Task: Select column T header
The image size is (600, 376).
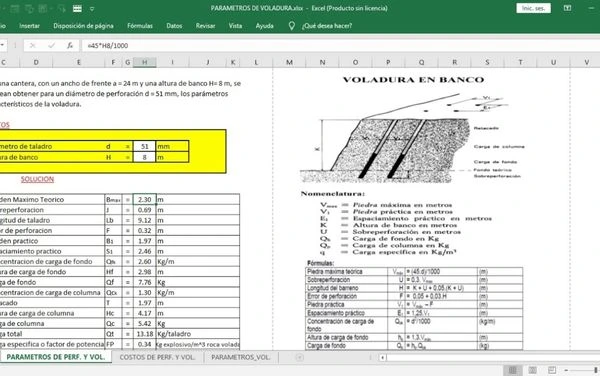Action: (x=520, y=62)
